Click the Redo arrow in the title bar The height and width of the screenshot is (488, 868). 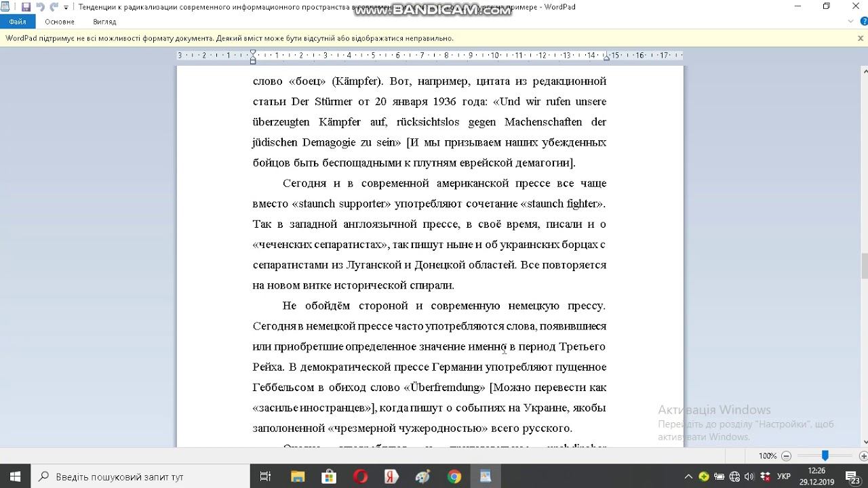pyautogui.click(x=54, y=7)
